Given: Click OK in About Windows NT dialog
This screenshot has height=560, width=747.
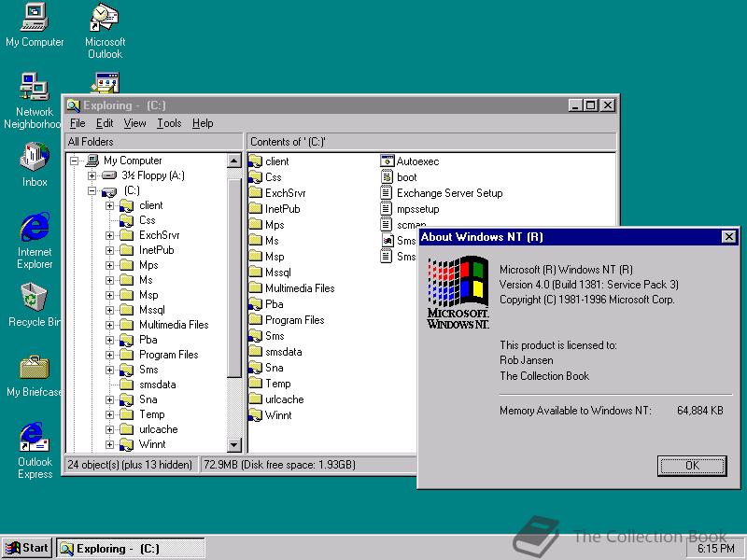Looking at the screenshot, I should [692, 465].
